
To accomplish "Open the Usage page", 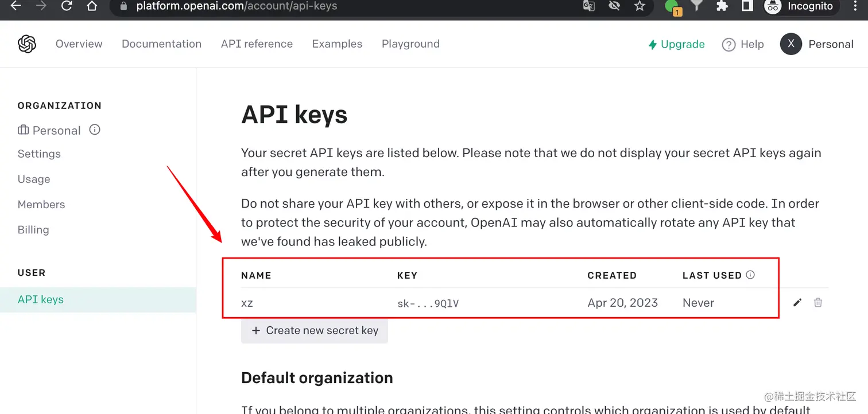I will (34, 179).
